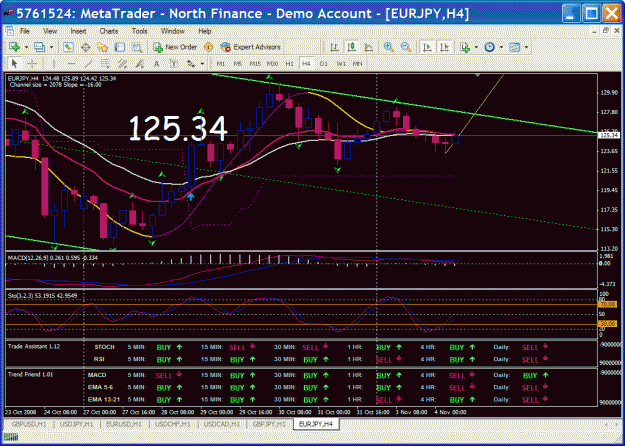This screenshot has height=446, width=625.
Task: Open the Tools menu
Action: 140,31
